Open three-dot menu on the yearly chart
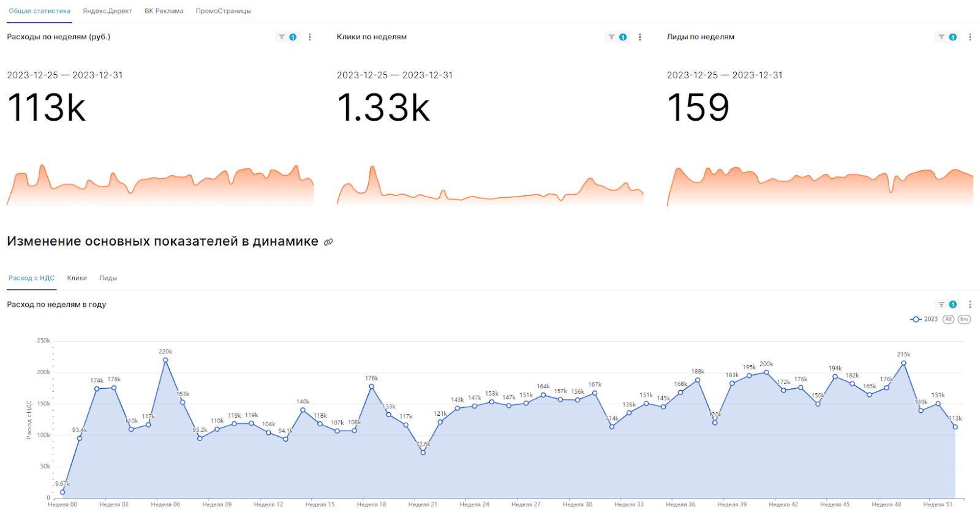This screenshot has height=512, width=980. click(970, 304)
